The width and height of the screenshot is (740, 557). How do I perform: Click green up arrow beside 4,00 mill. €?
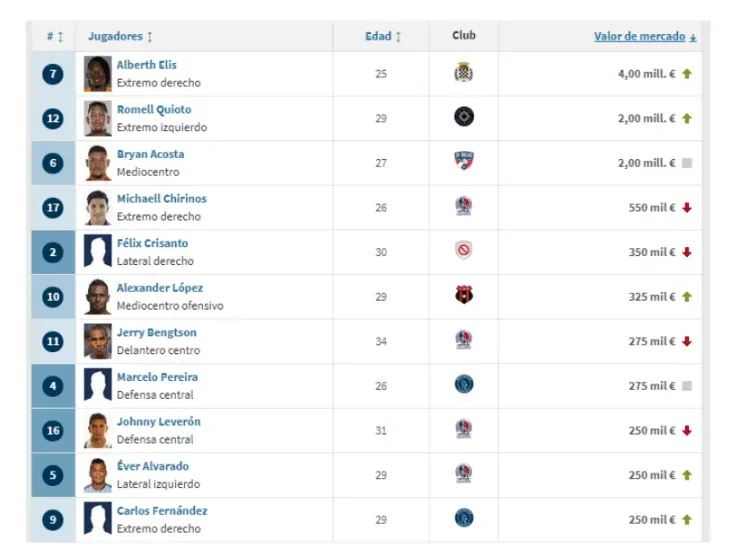click(687, 74)
